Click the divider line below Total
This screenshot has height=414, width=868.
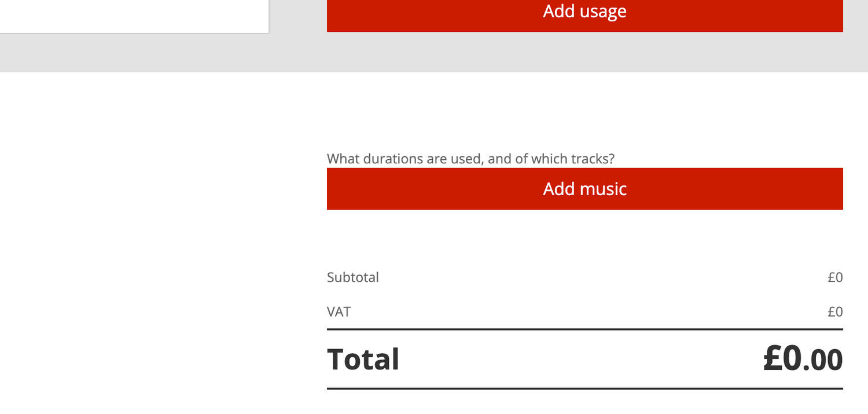584,389
